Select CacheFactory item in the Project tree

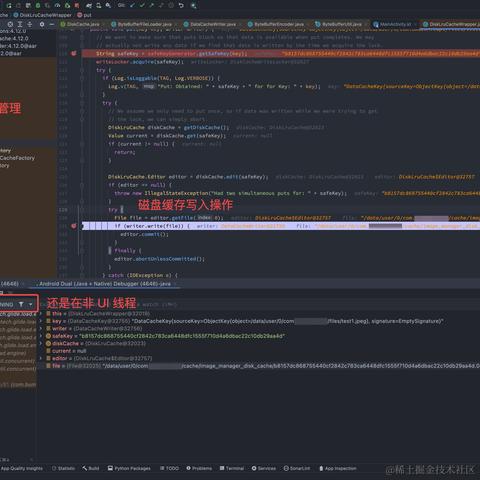tap(17, 158)
